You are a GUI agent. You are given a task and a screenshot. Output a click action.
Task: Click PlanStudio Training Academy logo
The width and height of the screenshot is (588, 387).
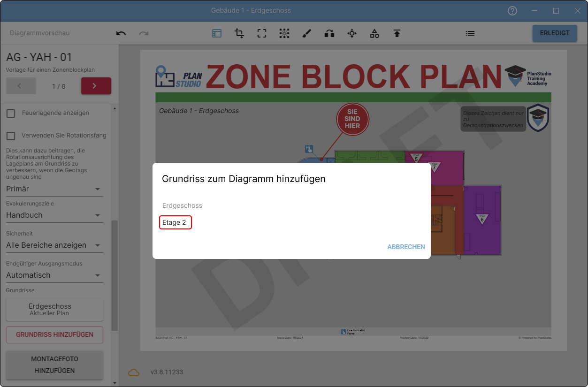point(528,76)
